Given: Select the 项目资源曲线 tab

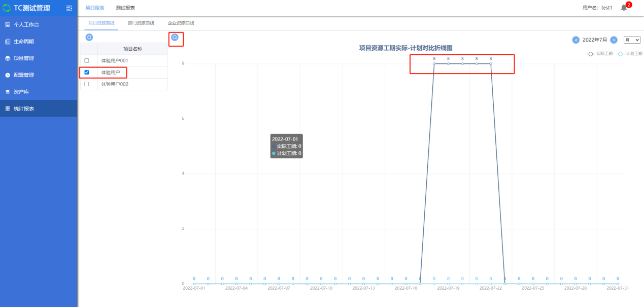Looking at the screenshot, I should (101, 23).
